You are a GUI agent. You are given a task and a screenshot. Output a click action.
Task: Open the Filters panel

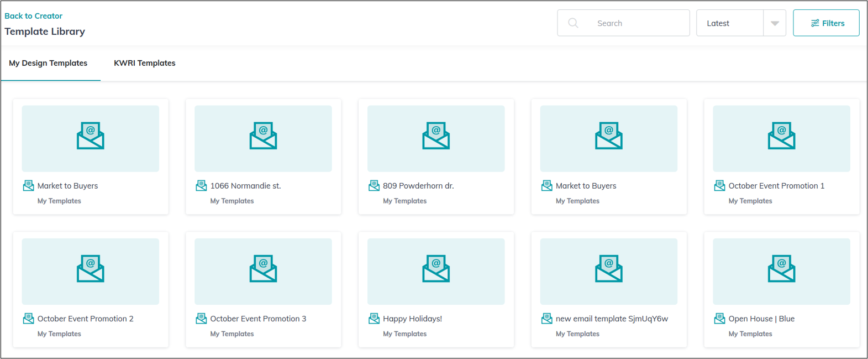[x=826, y=23]
